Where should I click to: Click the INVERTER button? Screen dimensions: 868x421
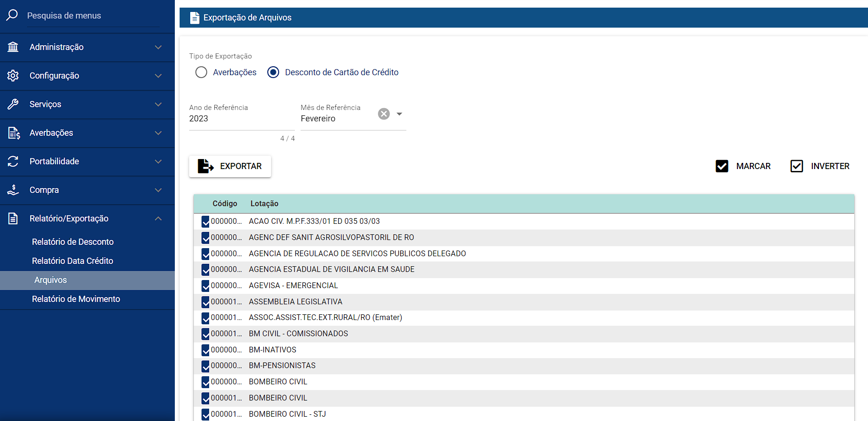(x=820, y=166)
